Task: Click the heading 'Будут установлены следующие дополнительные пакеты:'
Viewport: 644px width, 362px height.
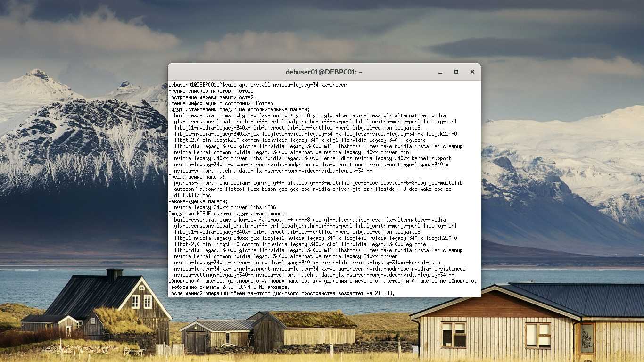Action: 239,109
